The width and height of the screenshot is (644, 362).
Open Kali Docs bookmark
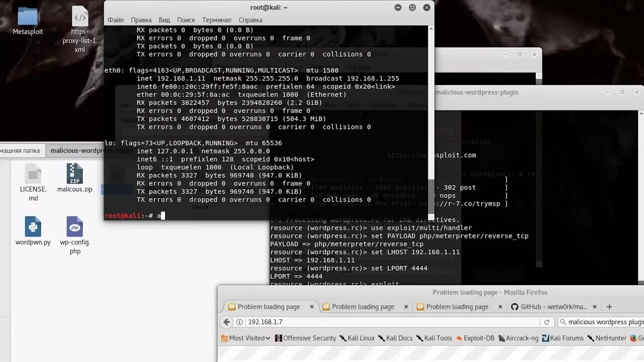(395, 338)
